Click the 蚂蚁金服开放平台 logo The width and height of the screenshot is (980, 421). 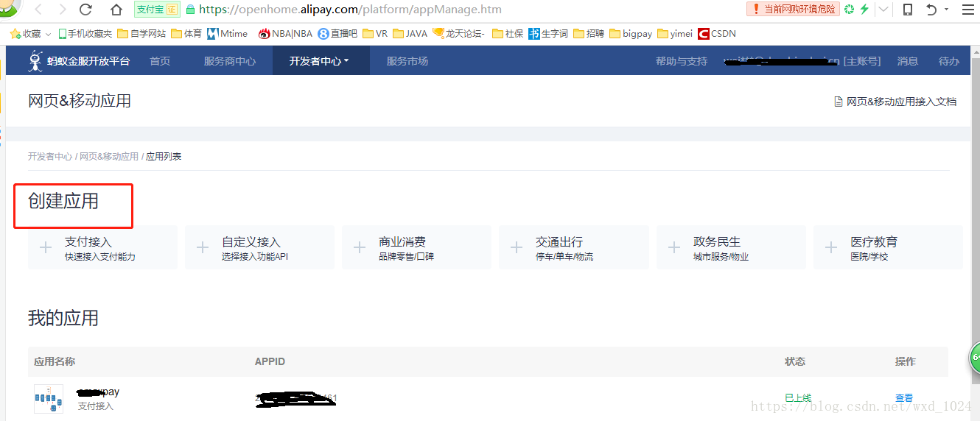tap(80, 61)
